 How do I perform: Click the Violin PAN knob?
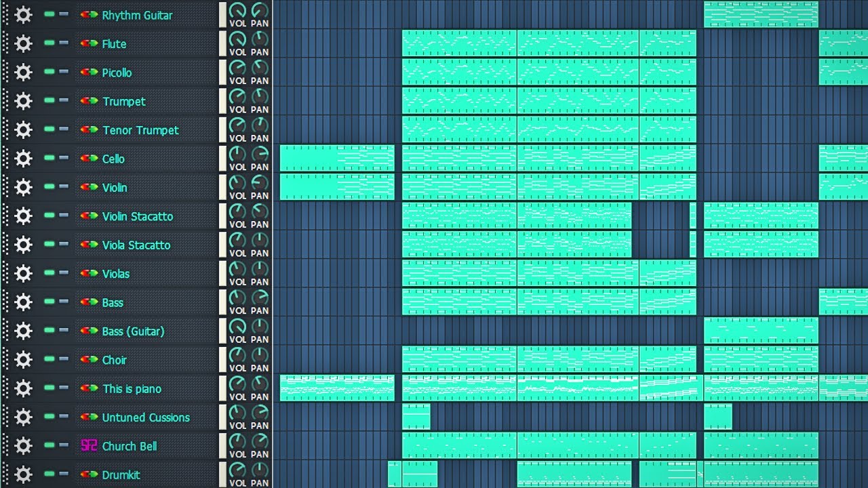click(260, 182)
